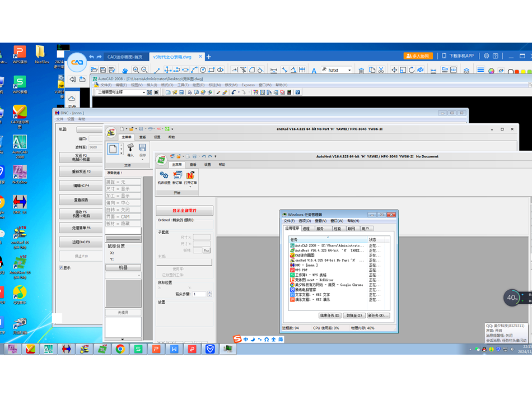This screenshot has height=399, width=532.
Task: Expand the AutoNest quick access toolbar customize arrow
Action: [x=216, y=156]
